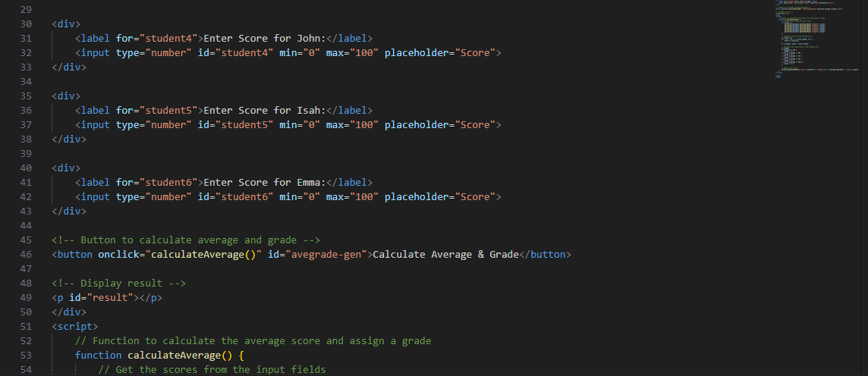868x376 pixels.
Task: Click line number 46 in the gutter
Action: pyautogui.click(x=26, y=255)
